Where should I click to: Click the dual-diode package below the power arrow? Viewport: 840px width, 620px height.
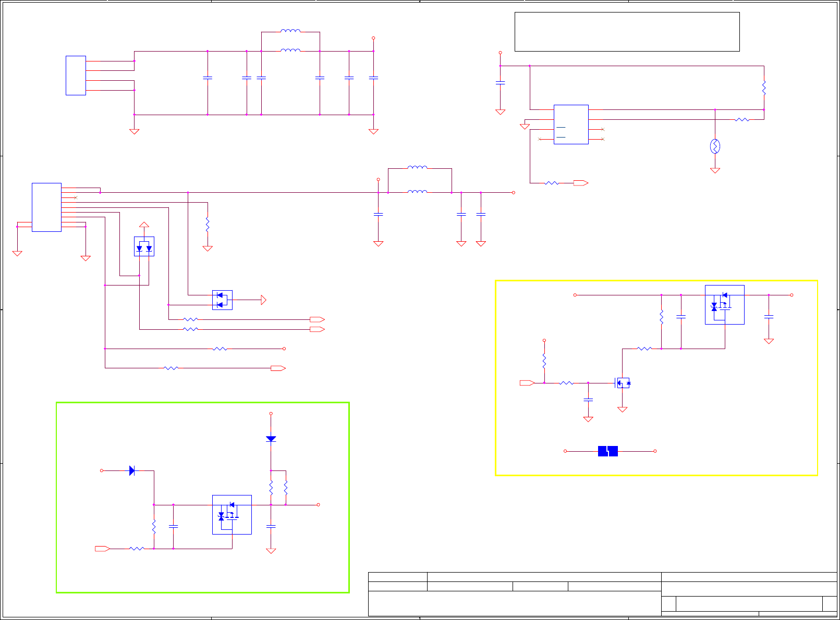click(x=144, y=246)
